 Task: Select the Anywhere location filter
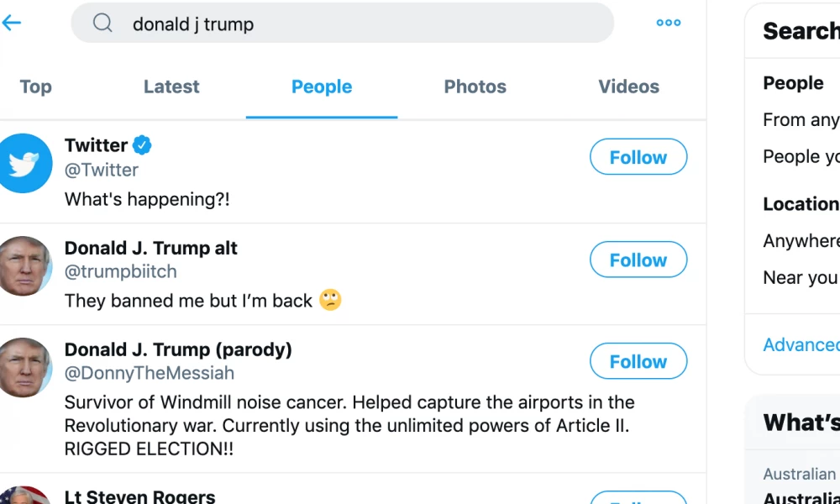pyautogui.click(x=801, y=240)
